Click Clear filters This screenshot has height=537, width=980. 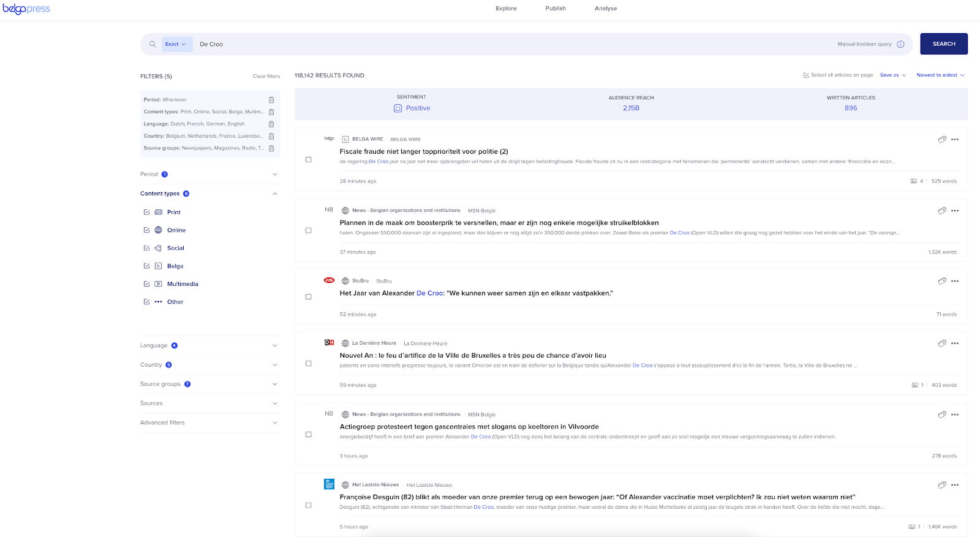point(266,77)
